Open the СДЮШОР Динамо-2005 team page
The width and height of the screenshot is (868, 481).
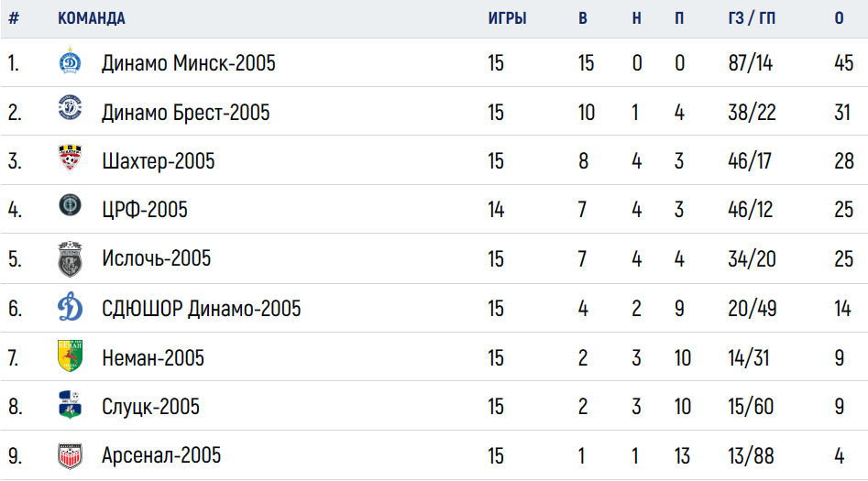201,309
